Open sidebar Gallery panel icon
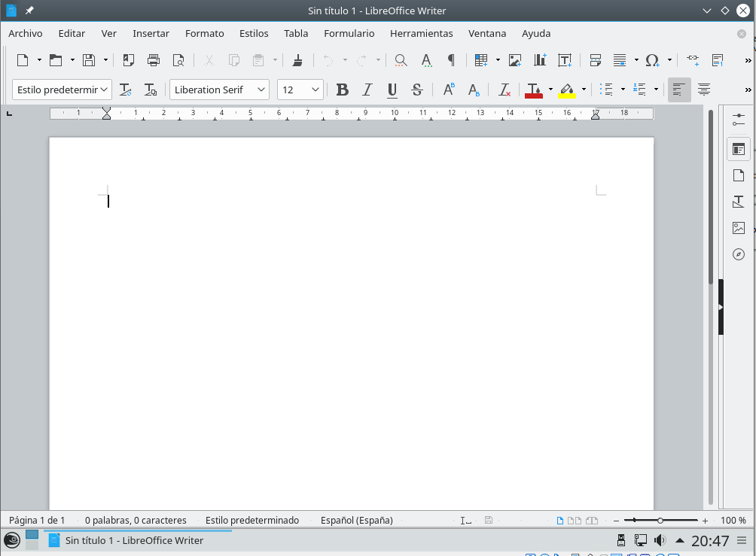The height and width of the screenshot is (556, 756). pyautogui.click(x=739, y=228)
